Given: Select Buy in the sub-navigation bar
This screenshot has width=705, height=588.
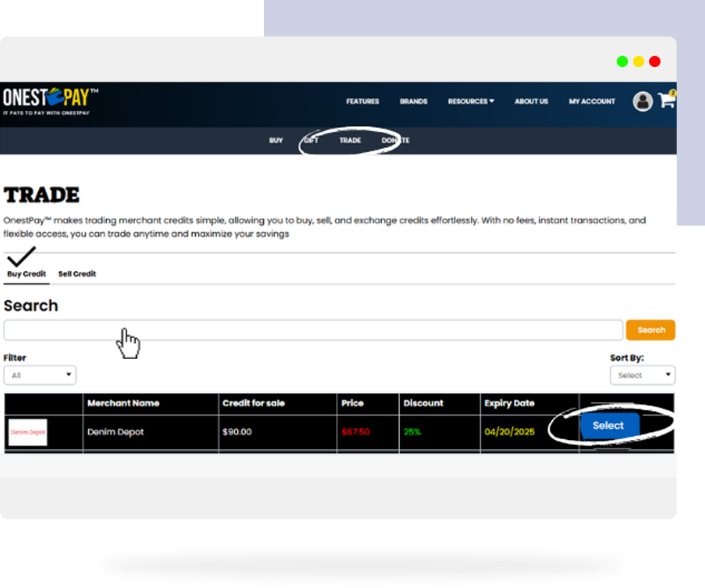Looking at the screenshot, I should click(276, 141).
